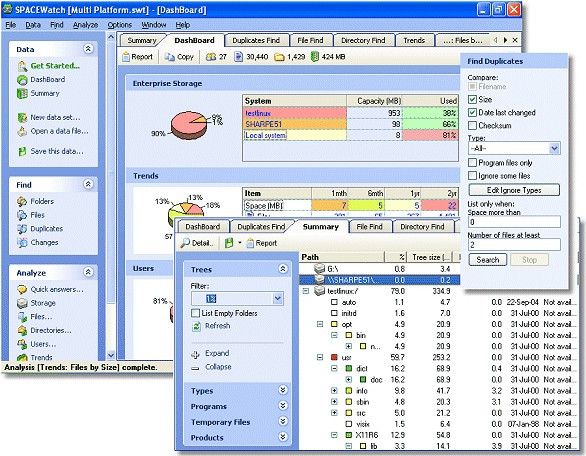This screenshot has height=456, width=586.
Task: Click the Expand icon in Trees panel
Action: pyautogui.click(x=195, y=354)
